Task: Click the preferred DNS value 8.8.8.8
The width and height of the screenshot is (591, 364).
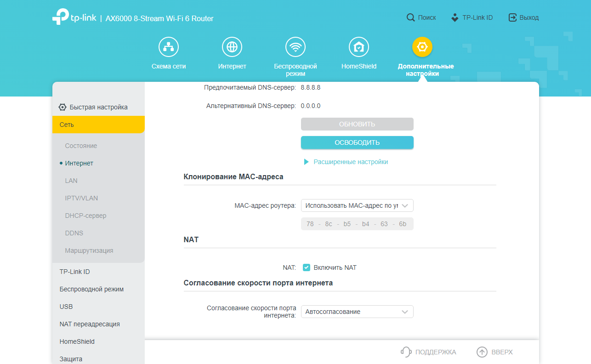Action: [x=311, y=87]
